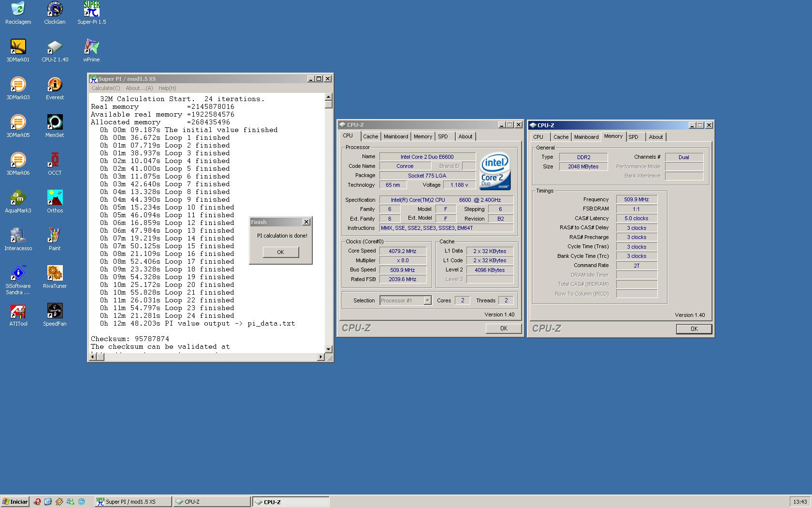Launch SpeedFan from the desktop
812x508 pixels.
click(55, 314)
